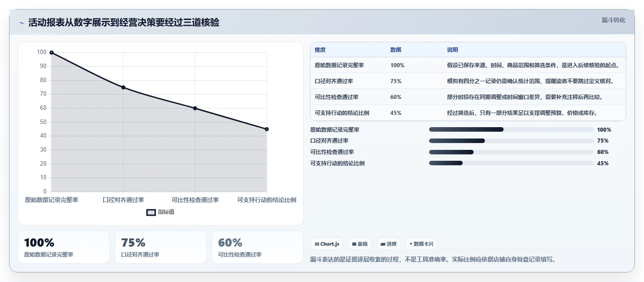The height and width of the screenshot is (282, 644).
Task: Select table cell 口径对齐通过率
Action: (334, 81)
